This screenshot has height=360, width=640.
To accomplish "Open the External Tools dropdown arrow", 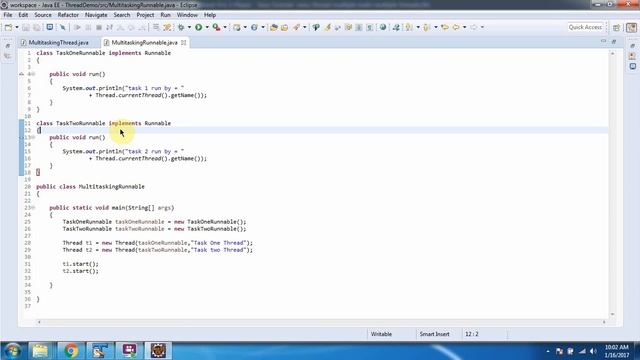I will tap(225, 27).
